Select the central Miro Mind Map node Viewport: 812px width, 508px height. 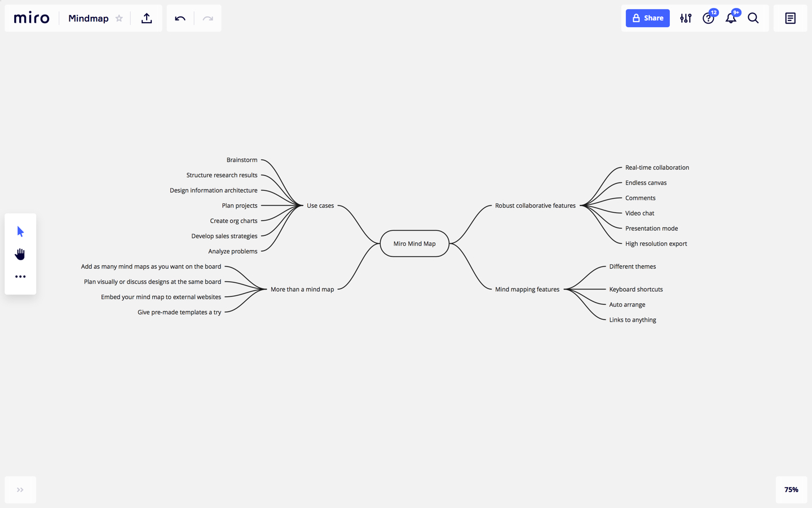[x=414, y=244]
